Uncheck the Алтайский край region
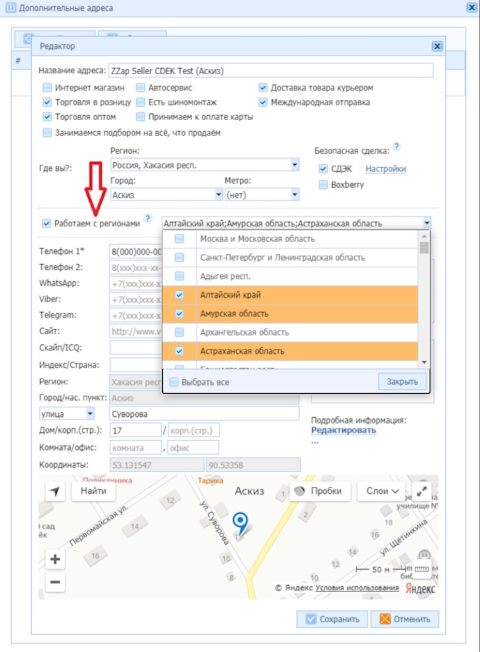 pyautogui.click(x=179, y=295)
